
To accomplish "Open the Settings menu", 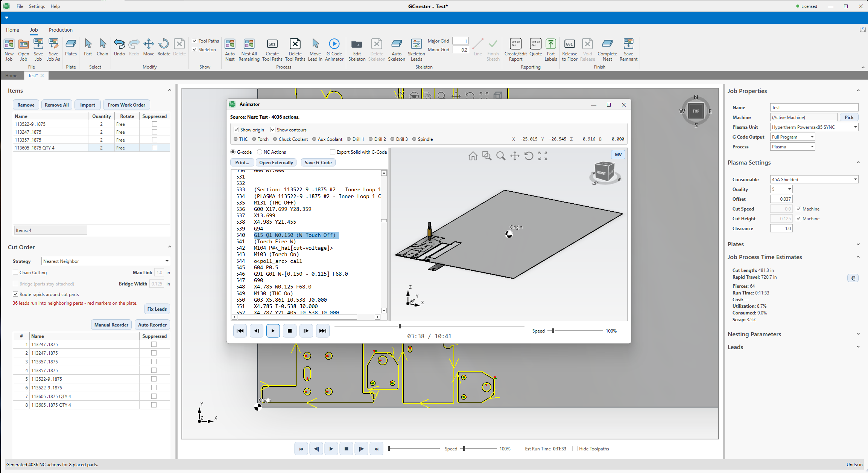I will coord(36,6).
